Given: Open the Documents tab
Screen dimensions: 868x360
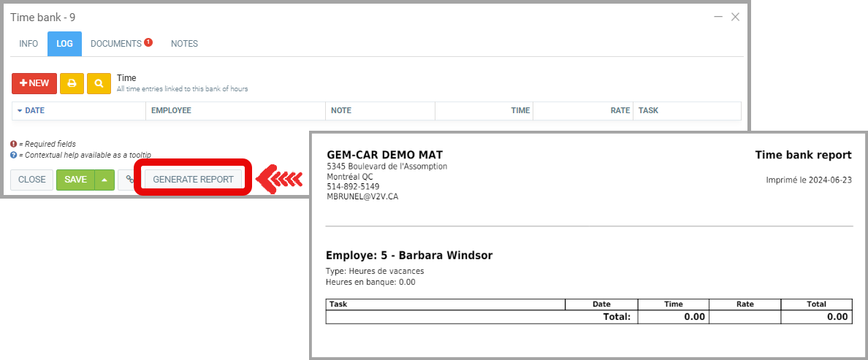Looking at the screenshot, I should coord(116,44).
